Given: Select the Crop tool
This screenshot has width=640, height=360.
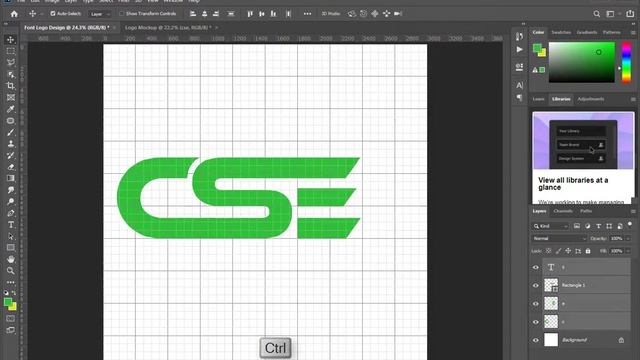Looking at the screenshot, I should [x=11, y=86].
